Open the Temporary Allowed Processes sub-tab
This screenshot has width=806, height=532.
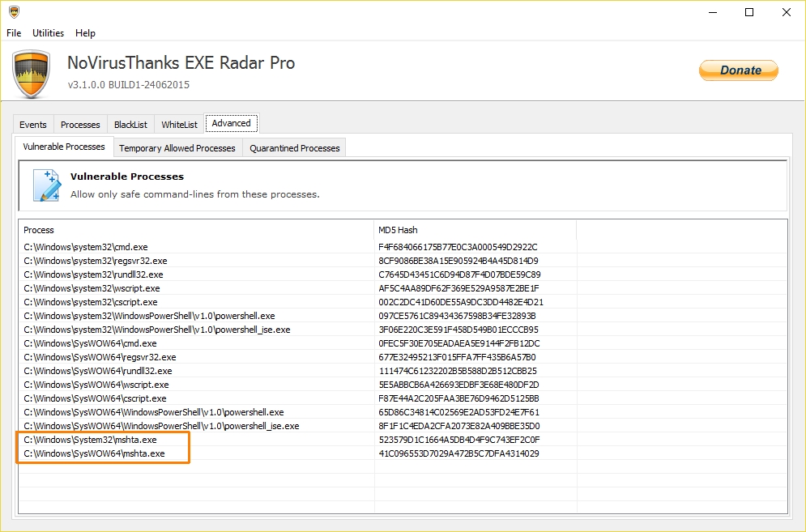coord(177,148)
